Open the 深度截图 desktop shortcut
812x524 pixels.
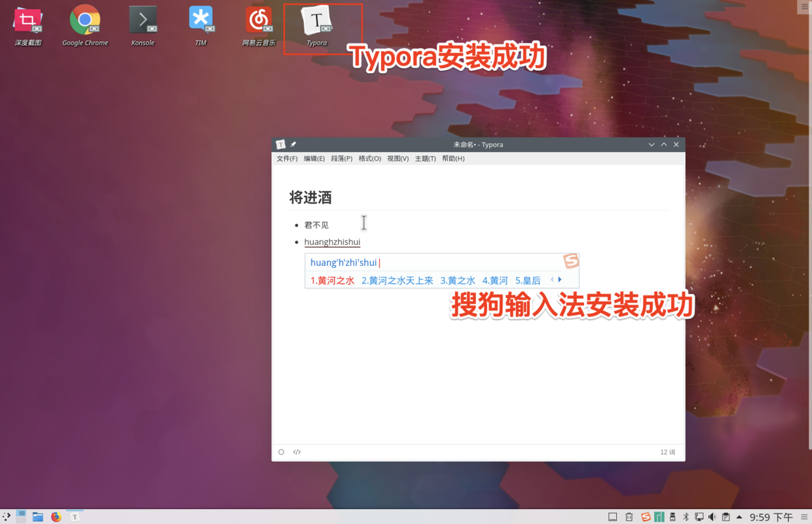pyautogui.click(x=28, y=26)
